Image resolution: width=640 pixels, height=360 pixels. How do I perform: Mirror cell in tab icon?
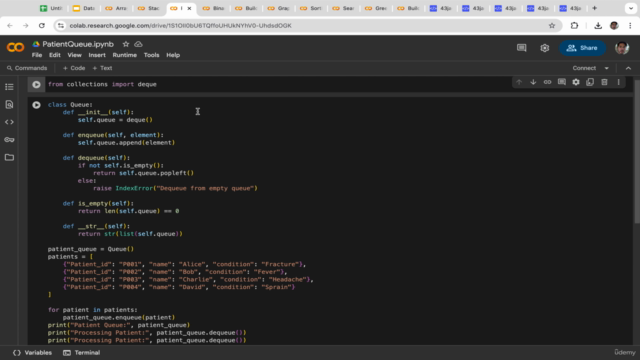[590, 82]
